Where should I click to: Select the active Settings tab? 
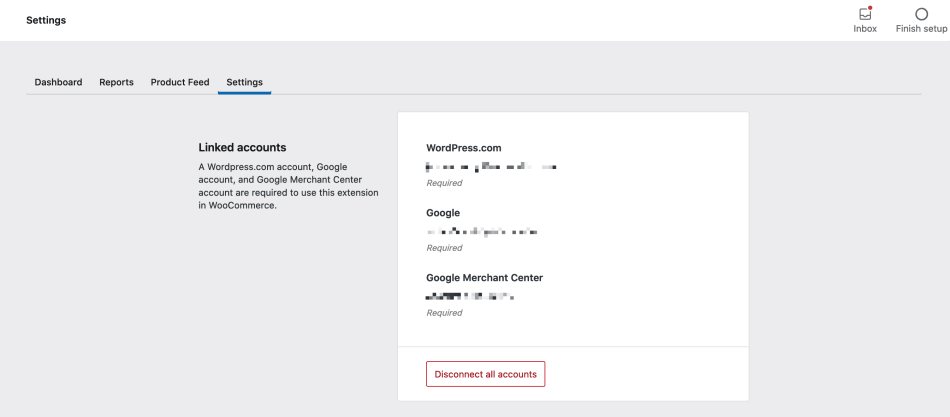click(244, 82)
